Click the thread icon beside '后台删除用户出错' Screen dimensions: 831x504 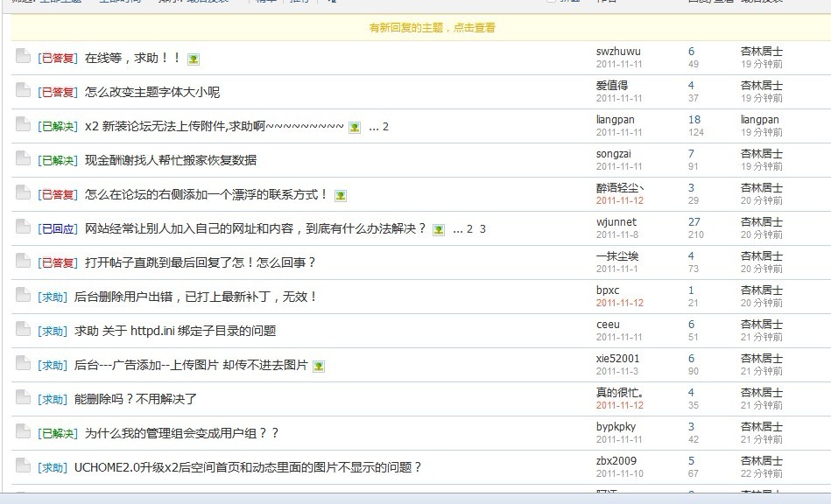(x=23, y=294)
